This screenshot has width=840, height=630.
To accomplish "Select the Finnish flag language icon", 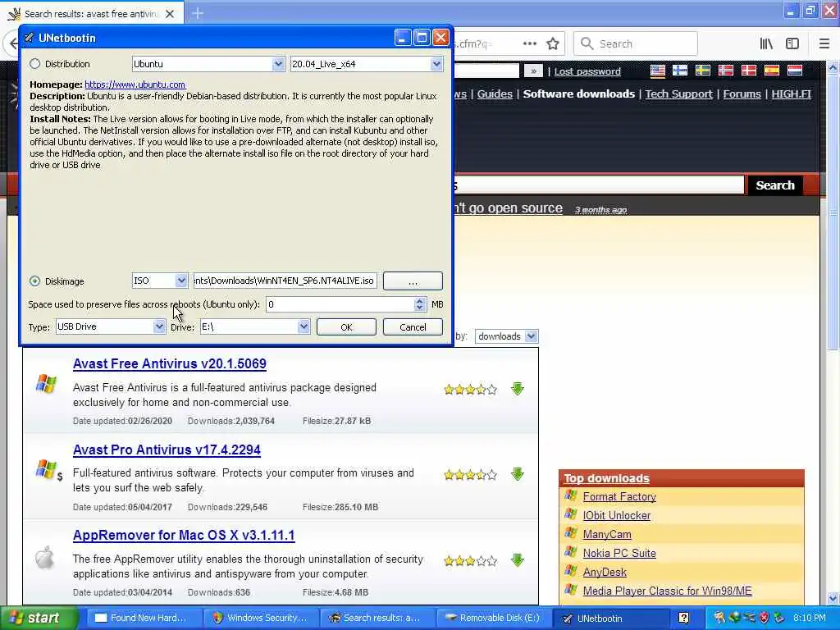I will click(680, 71).
